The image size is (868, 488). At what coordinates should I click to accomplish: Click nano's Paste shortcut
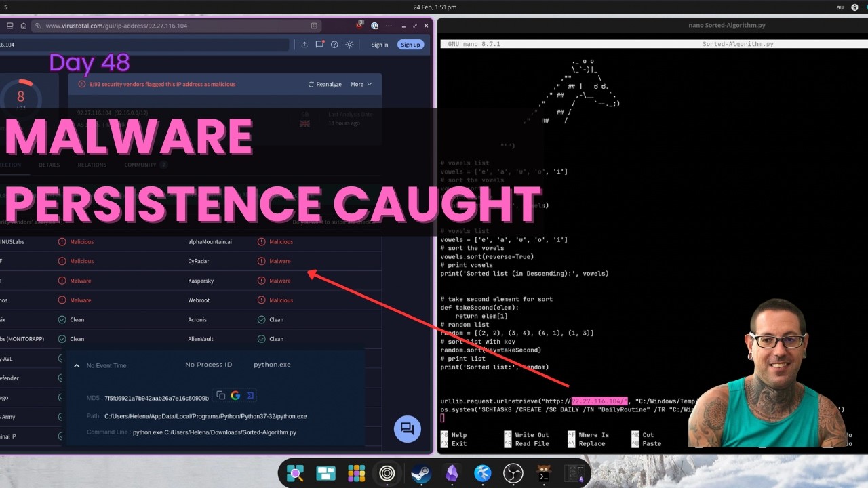click(646, 444)
